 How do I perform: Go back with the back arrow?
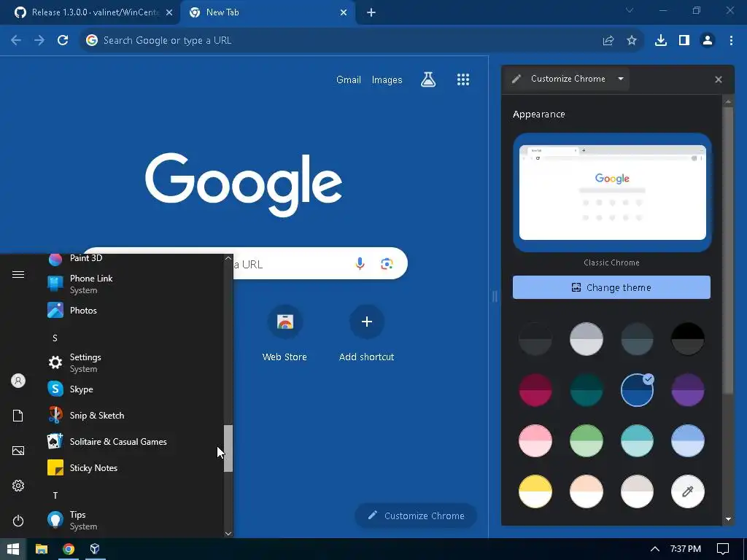point(16,41)
